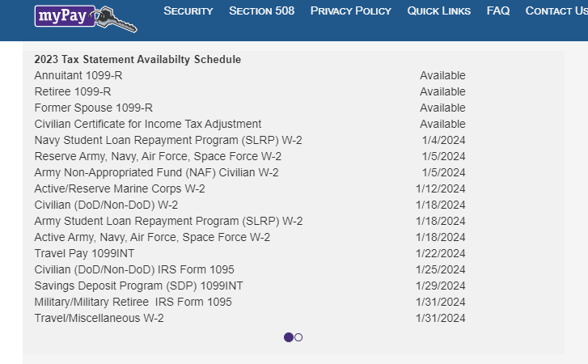The height and width of the screenshot is (364, 588).
Task: Select the Annuitant 1099-R entry
Action: (x=78, y=75)
